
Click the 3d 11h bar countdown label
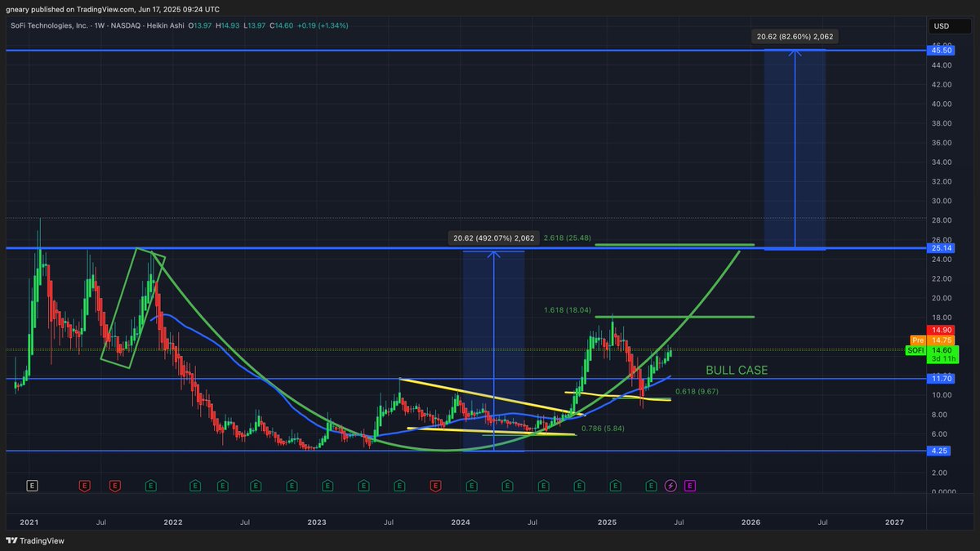[943, 358]
